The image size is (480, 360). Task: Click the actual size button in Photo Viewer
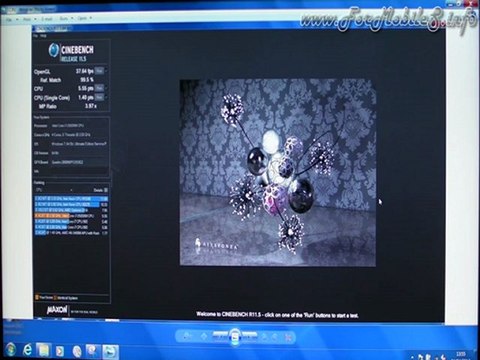(x=204, y=337)
